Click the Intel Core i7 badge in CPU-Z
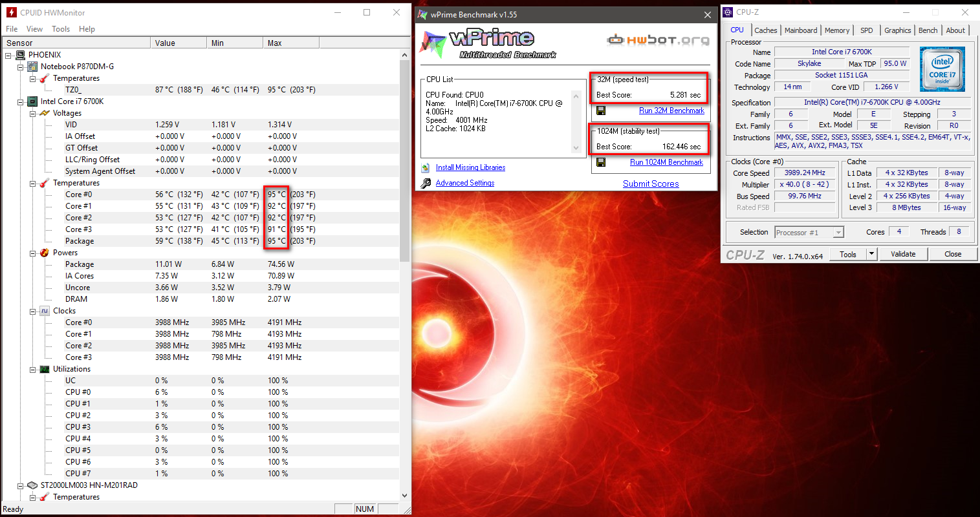The width and height of the screenshot is (980, 517). coord(942,69)
